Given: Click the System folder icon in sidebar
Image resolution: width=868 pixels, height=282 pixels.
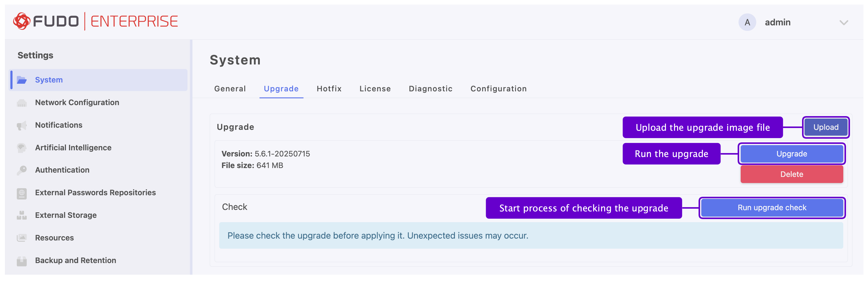Looking at the screenshot, I should pos(22,80).
